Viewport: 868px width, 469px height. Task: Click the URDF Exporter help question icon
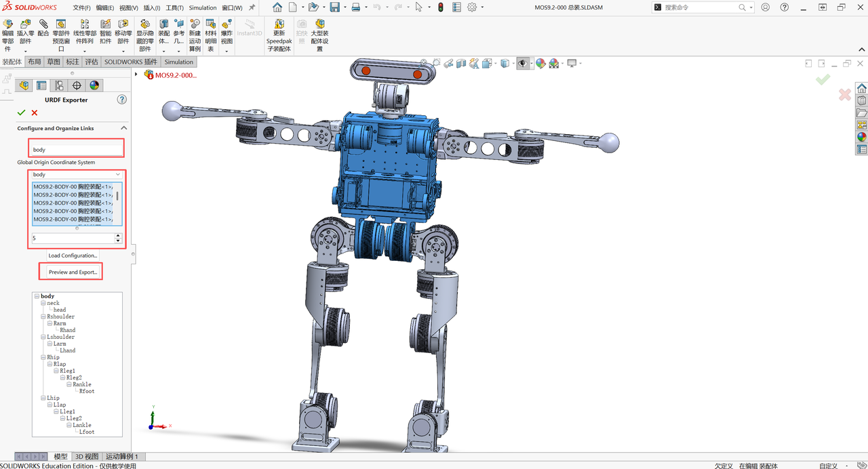tap(122, 100)
